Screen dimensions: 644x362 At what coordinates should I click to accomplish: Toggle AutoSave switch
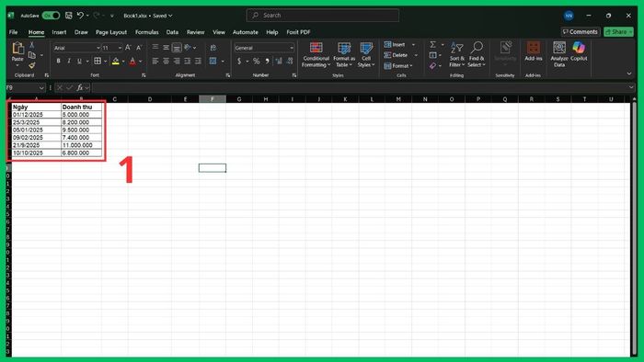click(x=51, y=16)
